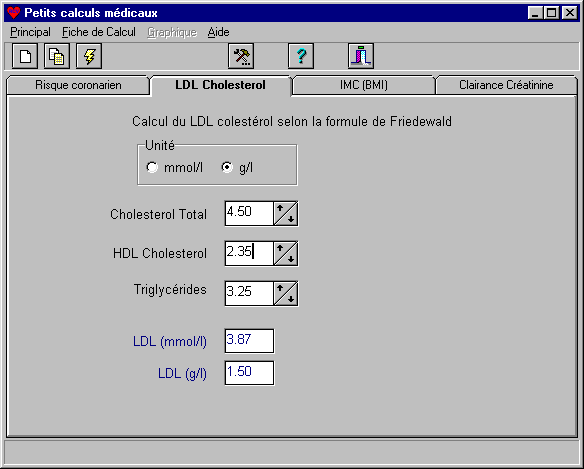
Task: Switch to the Risque coronarien tab
Action: pyautogui.click(x=78, y=85)
